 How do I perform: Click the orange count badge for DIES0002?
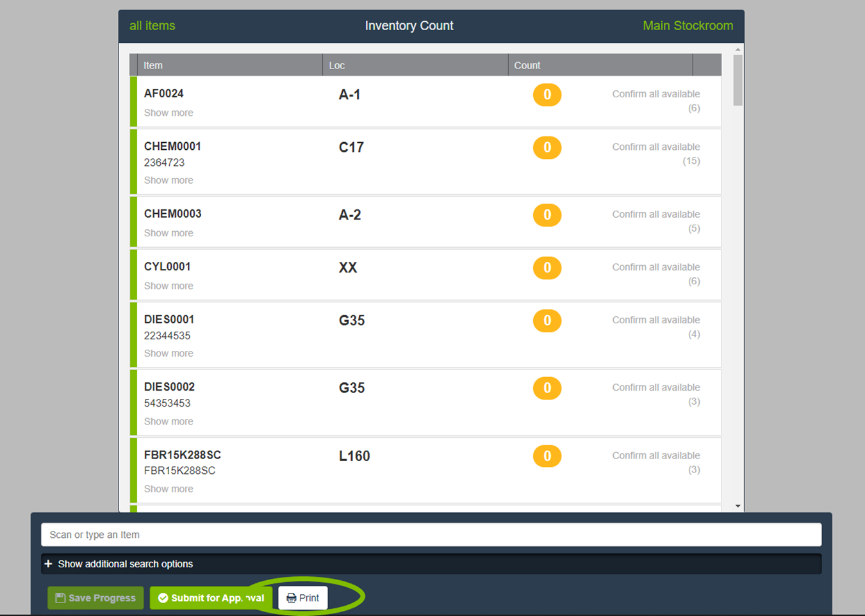pos(547,388)
